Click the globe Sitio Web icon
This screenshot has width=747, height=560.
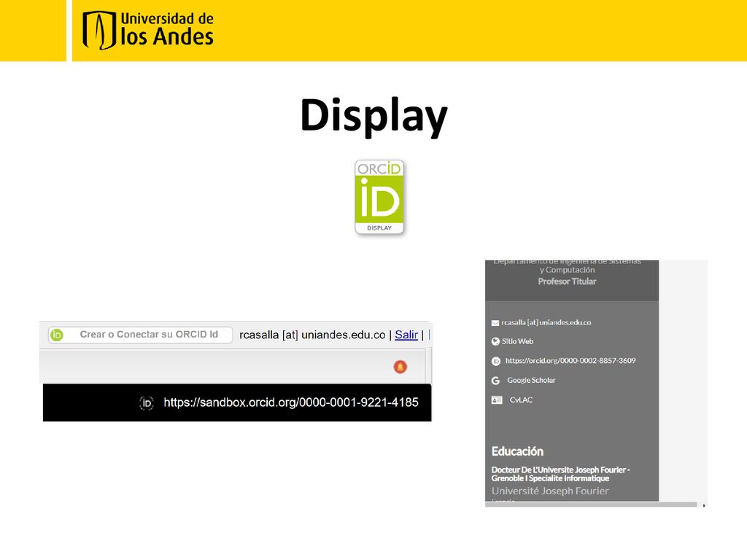tap(495, 341)
